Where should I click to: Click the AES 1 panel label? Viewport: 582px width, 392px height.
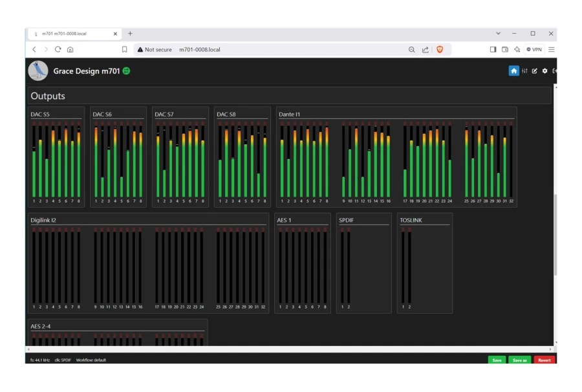[284, 220]
